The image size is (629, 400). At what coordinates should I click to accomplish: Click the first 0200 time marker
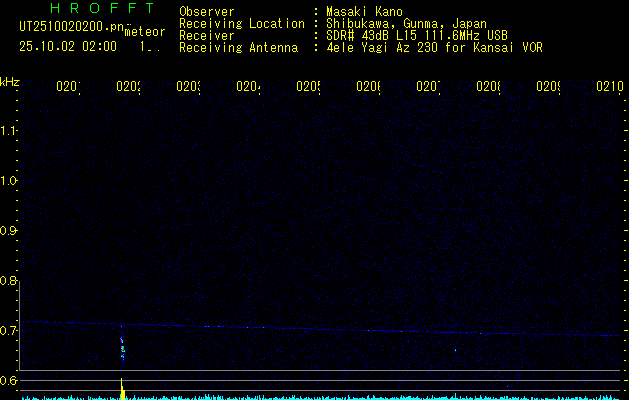(67, 87)
